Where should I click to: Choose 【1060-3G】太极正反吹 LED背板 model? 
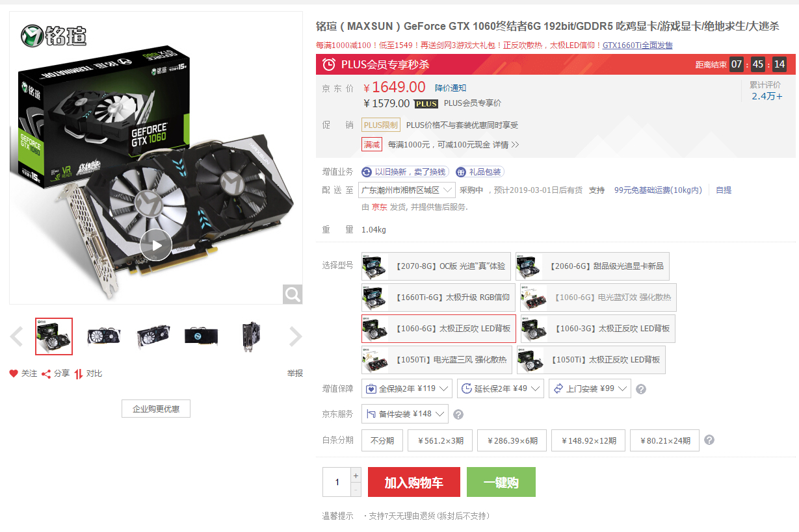click(x=599, y=329)
